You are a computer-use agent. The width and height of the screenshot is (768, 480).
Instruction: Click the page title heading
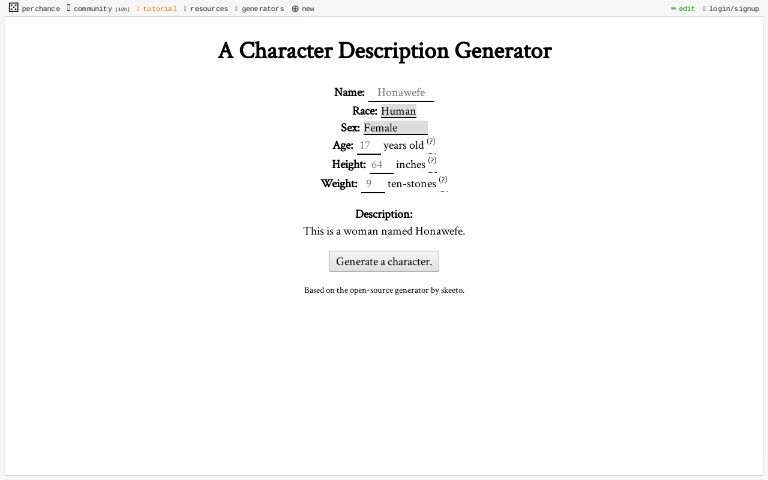pyautogui.click(x=384, y=51)
